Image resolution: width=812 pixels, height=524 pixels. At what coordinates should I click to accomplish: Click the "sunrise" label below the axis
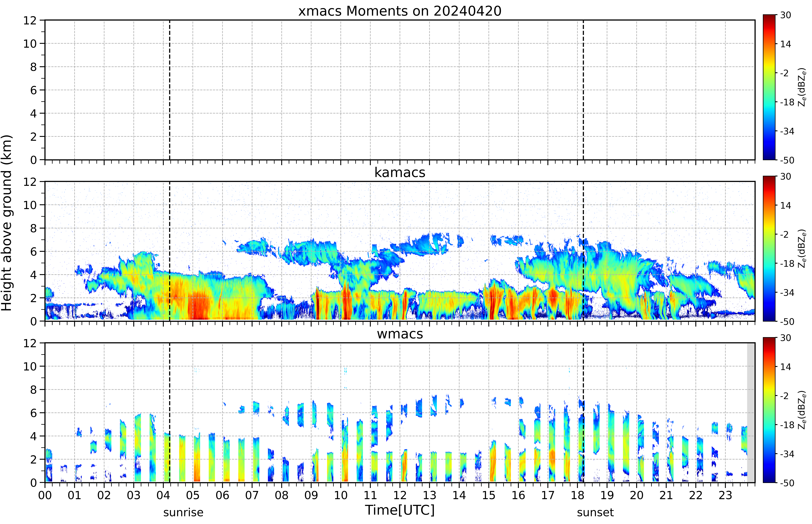pyautogui.click(x=183, y=512)
